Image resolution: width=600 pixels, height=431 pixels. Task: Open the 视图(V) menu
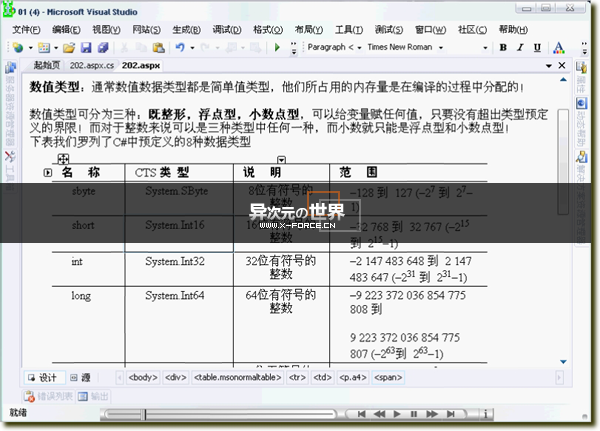106,29
